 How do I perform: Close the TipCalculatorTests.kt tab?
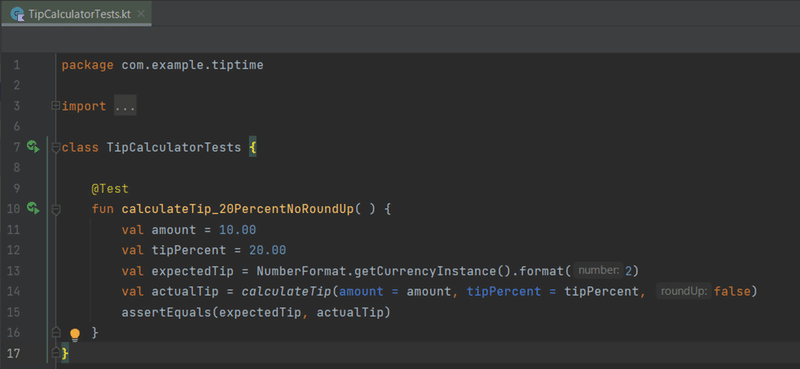coord(141,14)
